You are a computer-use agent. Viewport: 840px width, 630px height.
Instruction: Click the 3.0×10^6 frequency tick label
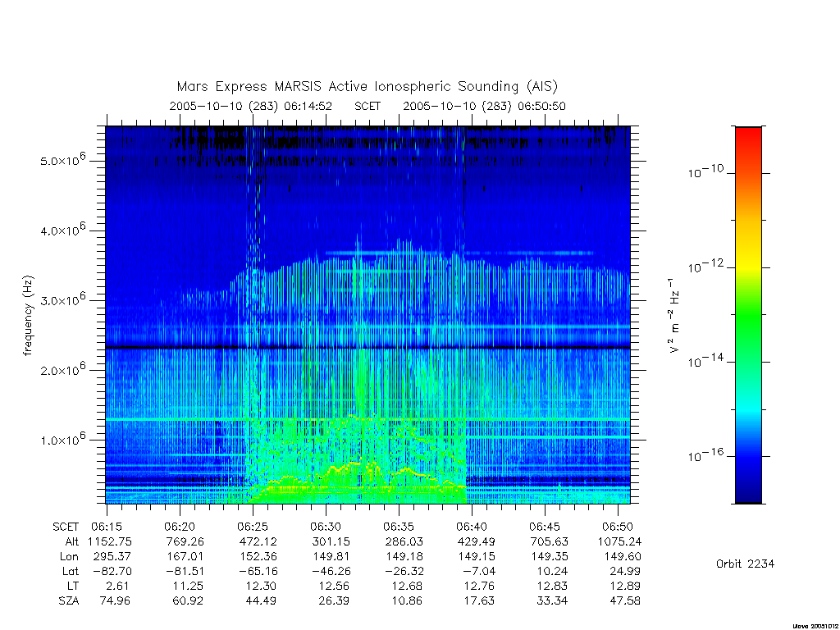(63, 299)
